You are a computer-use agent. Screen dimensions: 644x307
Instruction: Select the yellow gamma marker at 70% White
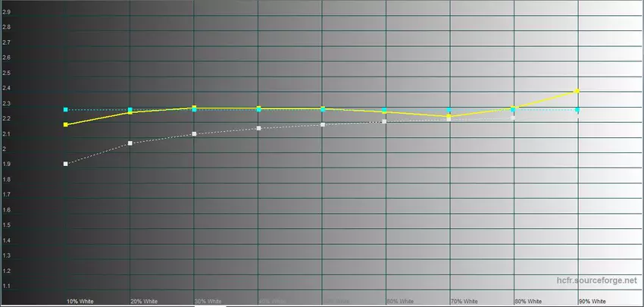[x=449, y=117]
